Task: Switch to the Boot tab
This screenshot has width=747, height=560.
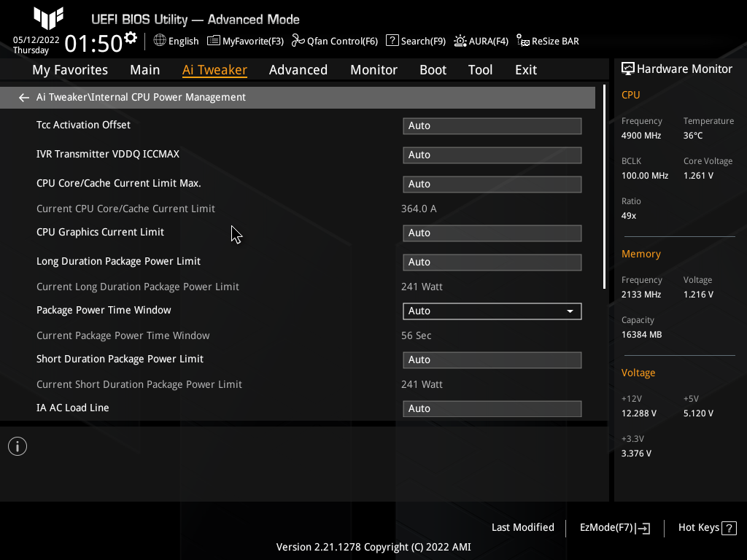Action: [433, 70]
